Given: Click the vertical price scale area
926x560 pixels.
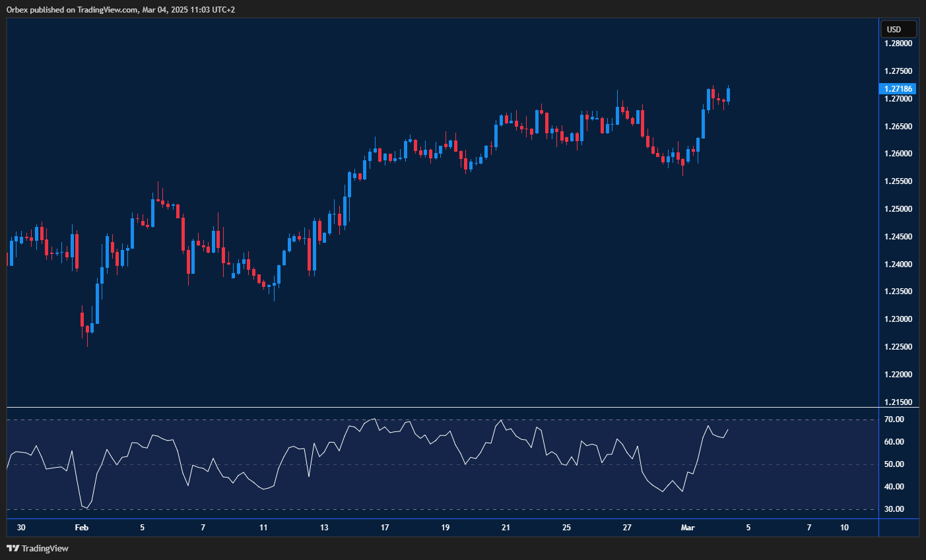Looking at the screenshot, I should [898, 231].
